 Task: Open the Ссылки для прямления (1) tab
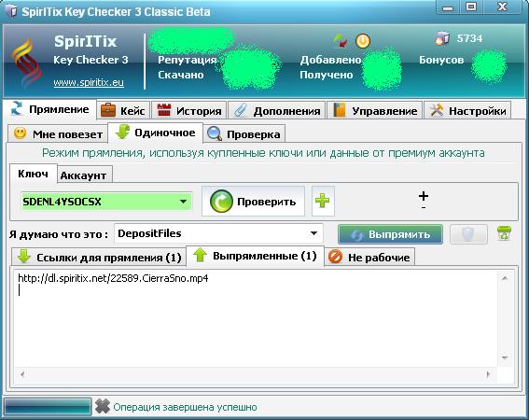[99, 258]
